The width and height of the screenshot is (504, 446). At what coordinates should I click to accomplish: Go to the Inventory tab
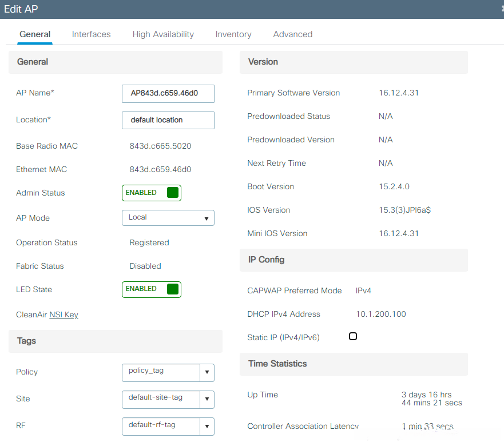233,34
